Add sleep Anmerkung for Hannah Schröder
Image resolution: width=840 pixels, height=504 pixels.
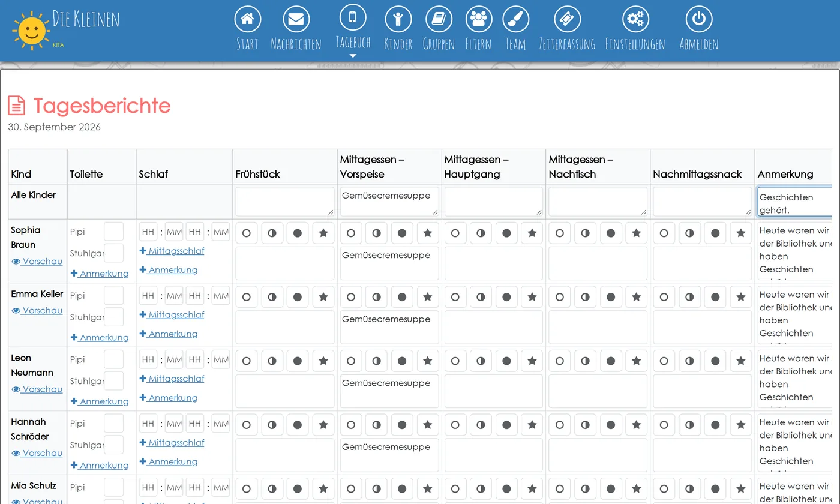click(x=169, y=462)
